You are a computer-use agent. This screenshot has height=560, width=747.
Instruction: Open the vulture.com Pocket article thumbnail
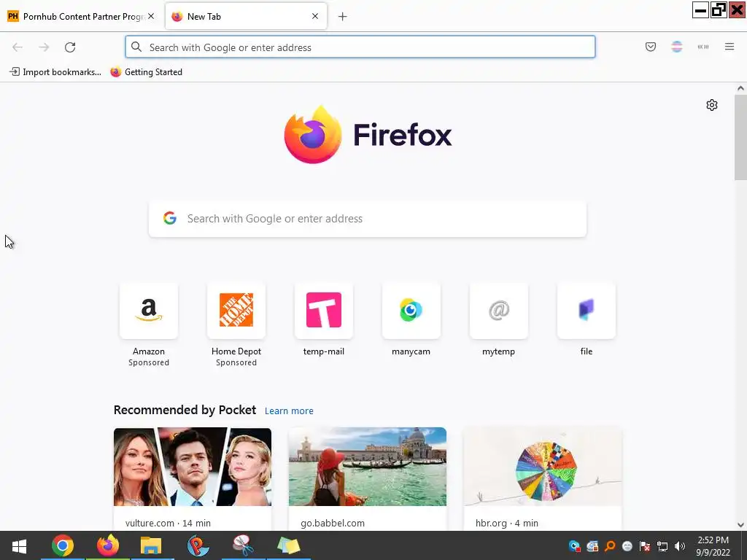193,467
